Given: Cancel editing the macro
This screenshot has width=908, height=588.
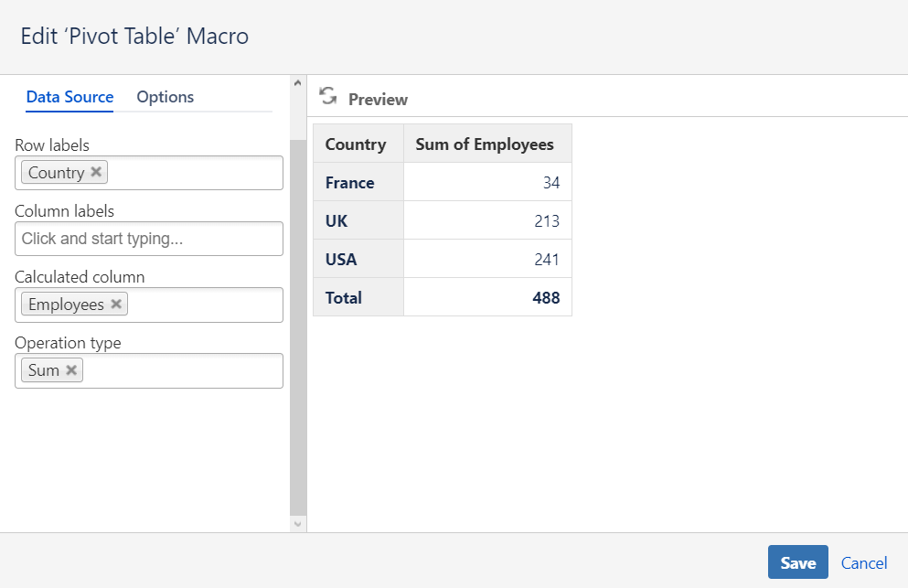Looking at the screenshot, I should coord(864,562).
